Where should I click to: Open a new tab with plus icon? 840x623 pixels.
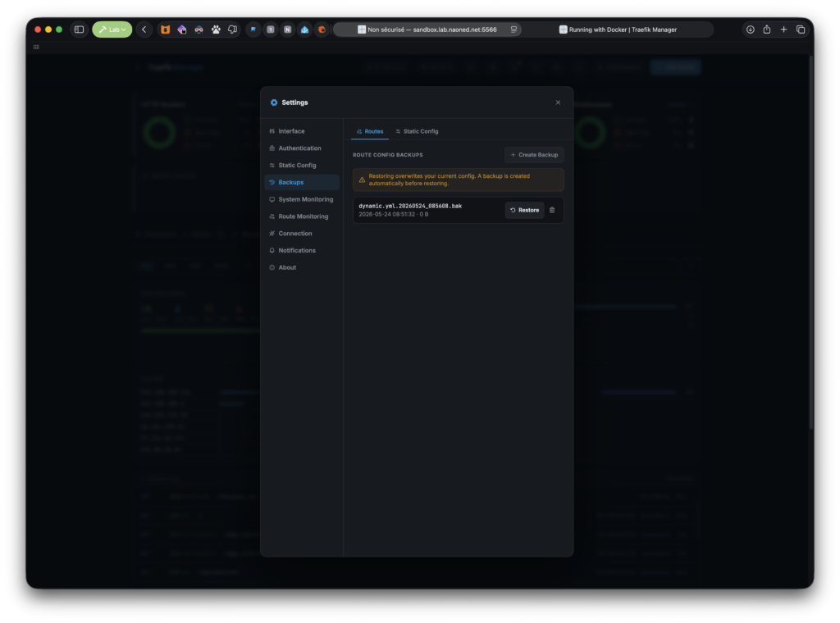[783, 30]
